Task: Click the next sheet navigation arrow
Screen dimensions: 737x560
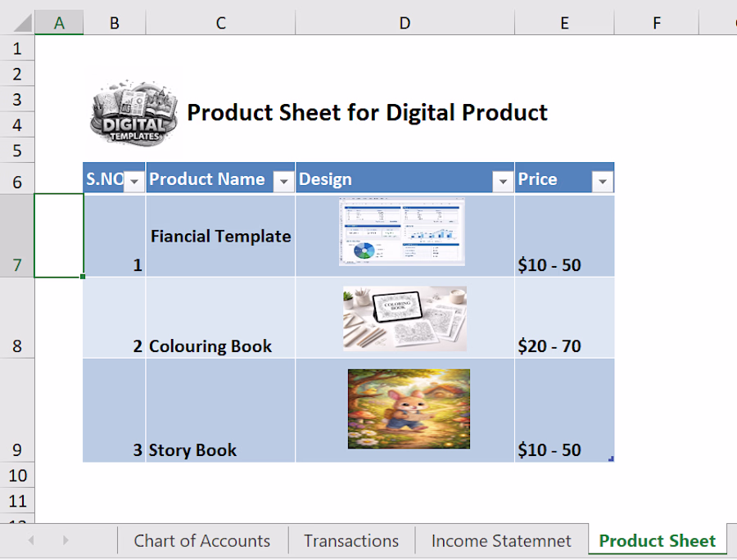Action: click(x=66, y=540)
